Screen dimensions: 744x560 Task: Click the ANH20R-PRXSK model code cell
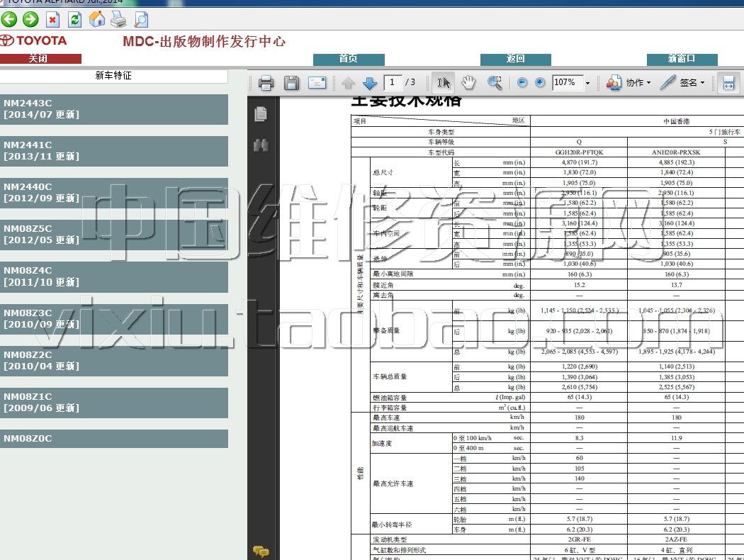(676, 152)
